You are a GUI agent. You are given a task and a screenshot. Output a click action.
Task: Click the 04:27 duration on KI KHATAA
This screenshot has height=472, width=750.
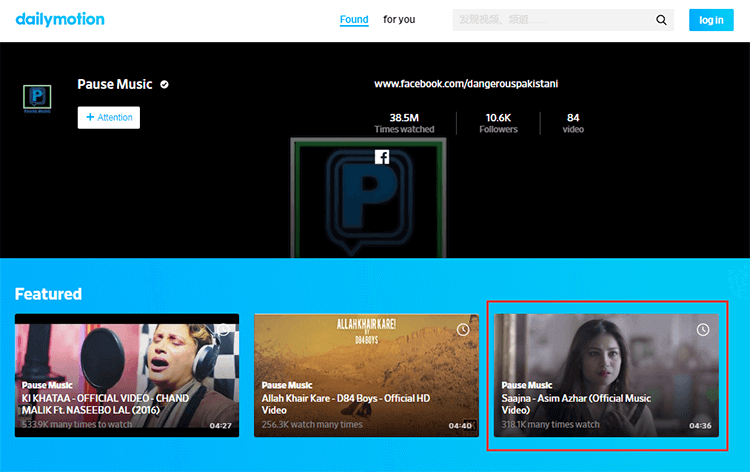(221, 426)
